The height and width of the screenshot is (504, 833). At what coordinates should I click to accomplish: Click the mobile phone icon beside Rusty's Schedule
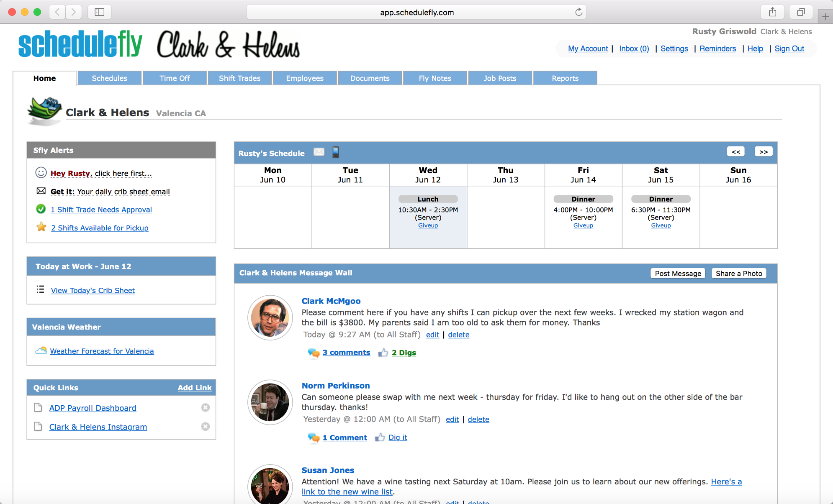click(336, 152)
